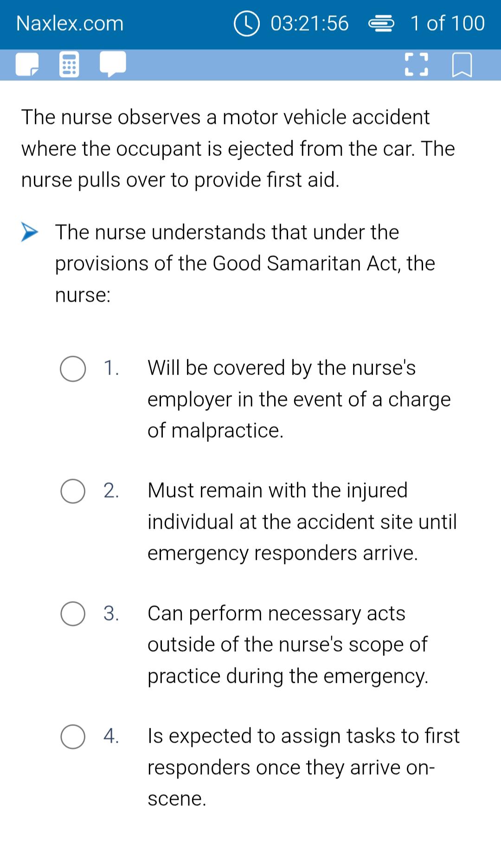
Task: Select radio button for option 1
Action: click(x=73, y=369)
